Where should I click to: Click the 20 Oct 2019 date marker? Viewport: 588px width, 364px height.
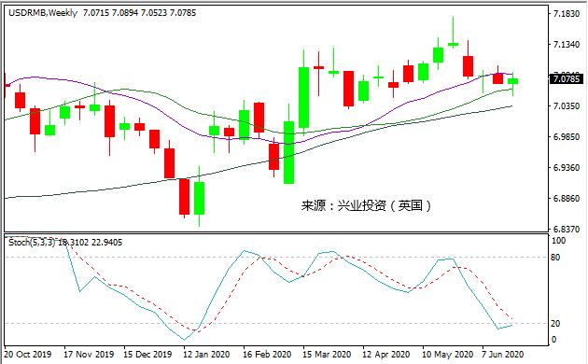coord(28,354)
